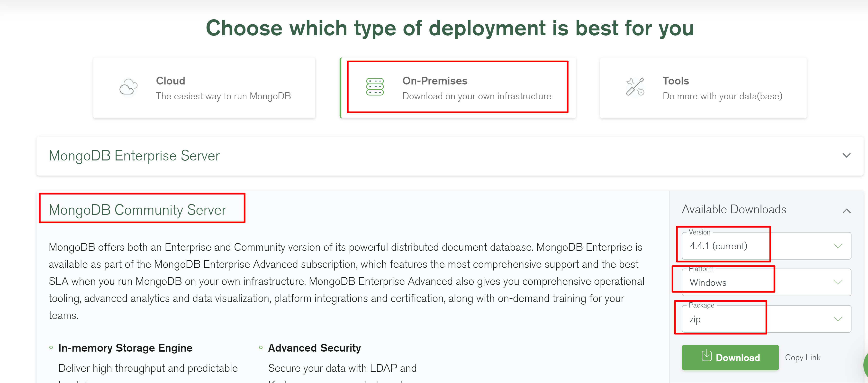The image size is (868, 383).
Task: Click the MongoDB Enterprise Server heading
Action: [134, 156]
